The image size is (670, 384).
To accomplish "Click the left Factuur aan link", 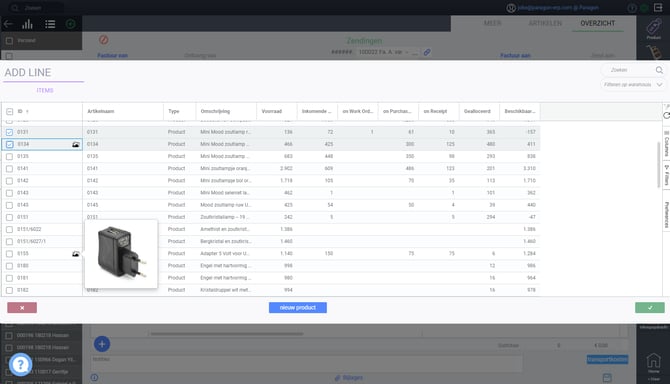I will point(112,56).
